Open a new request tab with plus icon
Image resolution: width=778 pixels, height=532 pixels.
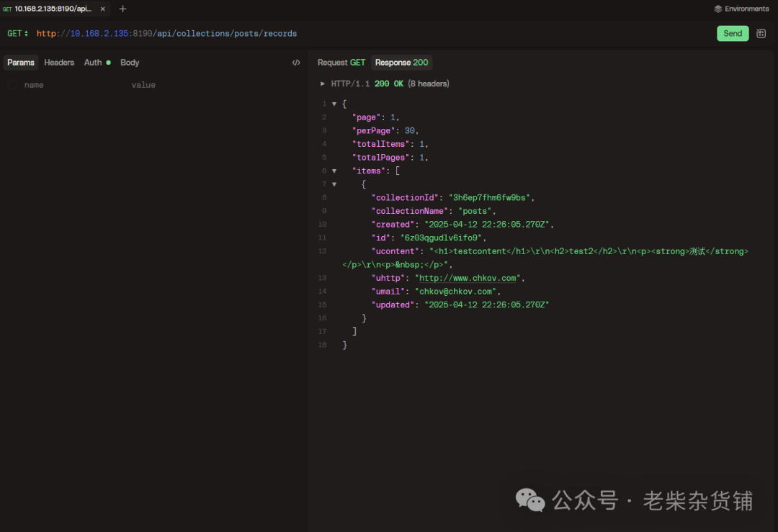click(122, 9)
